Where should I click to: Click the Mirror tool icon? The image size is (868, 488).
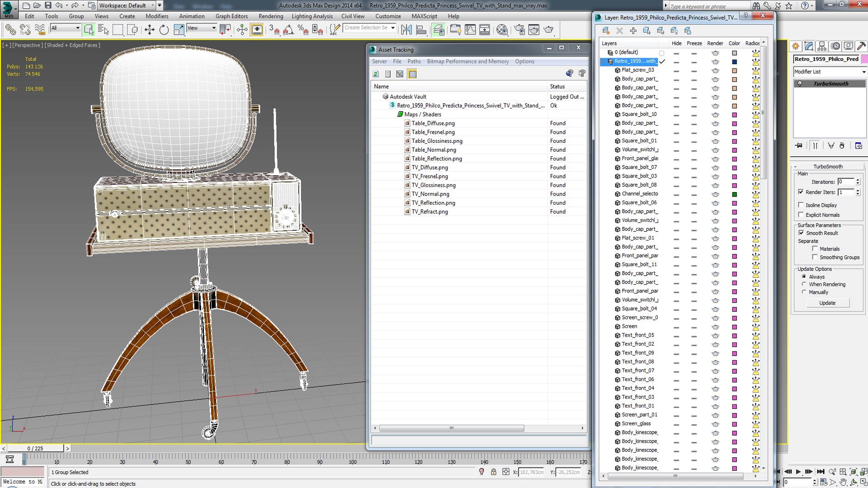(406, 30)
